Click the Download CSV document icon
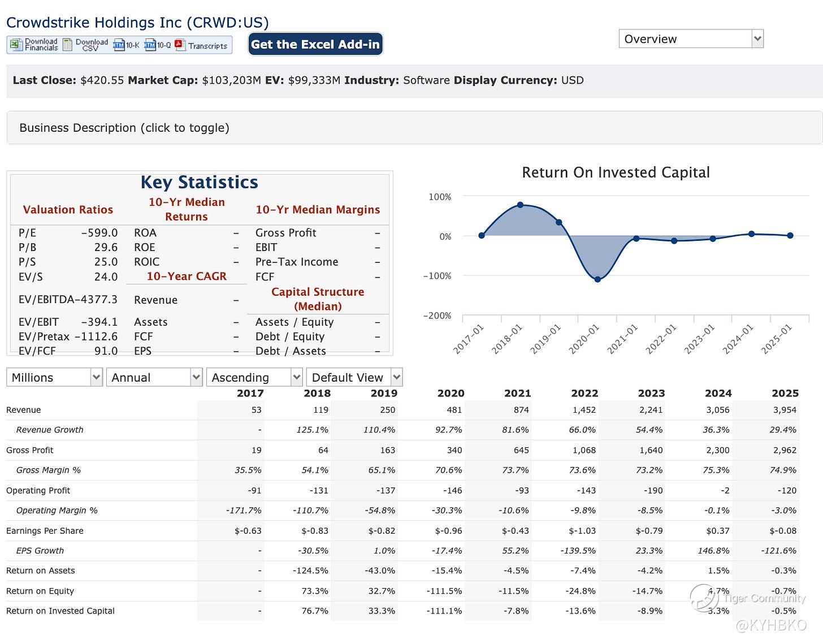The height and width of the screenshot is (644, 823). click(68, 45)
